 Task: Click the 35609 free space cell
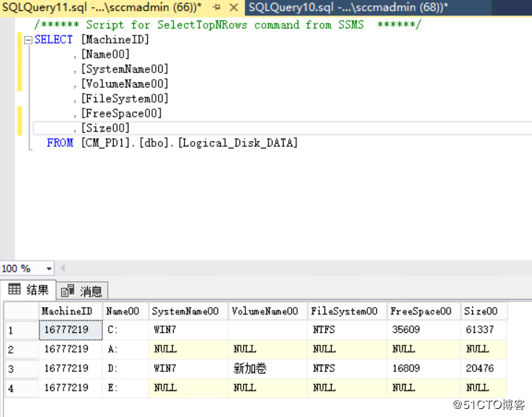tap(423, 330)
